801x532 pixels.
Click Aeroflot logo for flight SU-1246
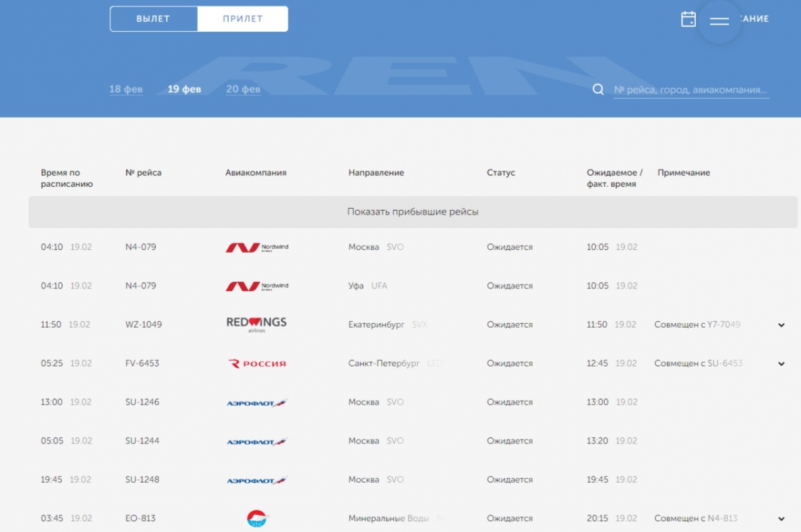(257, 403)
